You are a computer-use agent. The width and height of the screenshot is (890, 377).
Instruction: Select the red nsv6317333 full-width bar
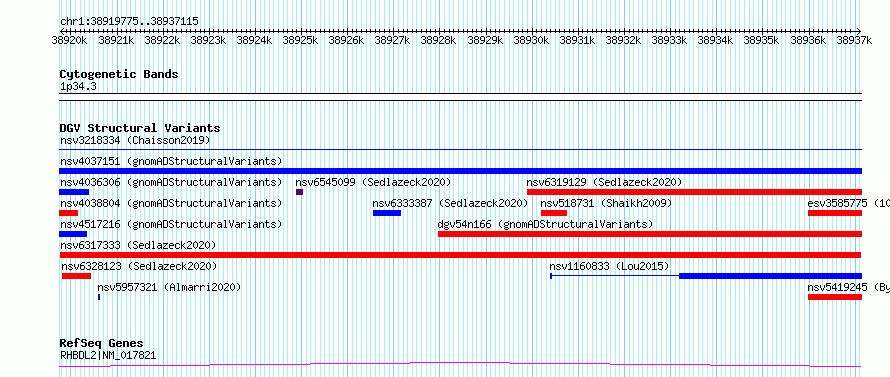coord(460,255)
